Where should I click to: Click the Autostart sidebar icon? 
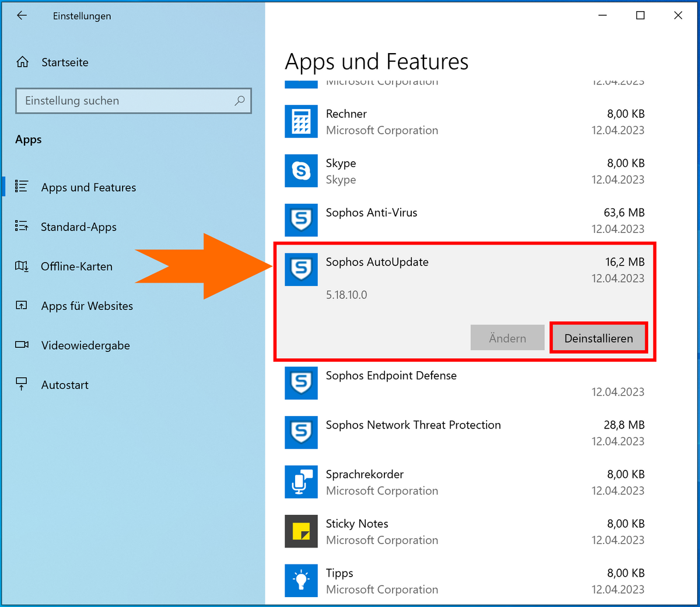tap(22, 385)
